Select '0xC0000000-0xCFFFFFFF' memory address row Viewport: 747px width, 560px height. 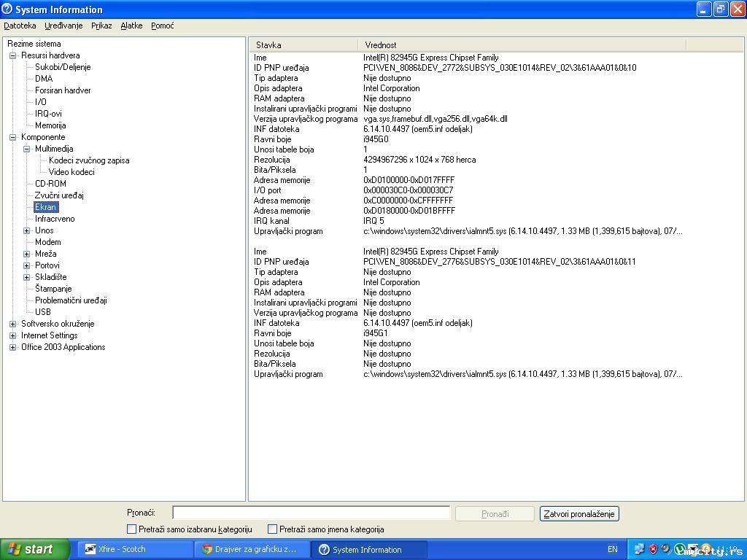click(x=409, y=201)
